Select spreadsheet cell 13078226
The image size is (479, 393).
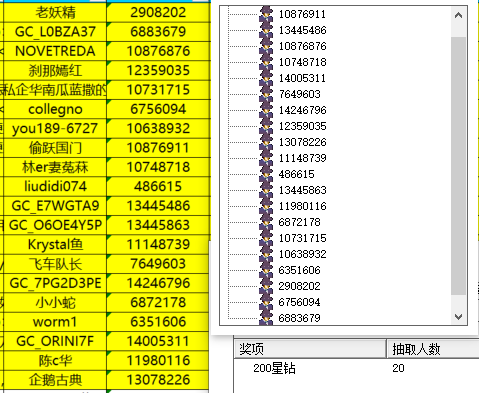tap(158, 380)
